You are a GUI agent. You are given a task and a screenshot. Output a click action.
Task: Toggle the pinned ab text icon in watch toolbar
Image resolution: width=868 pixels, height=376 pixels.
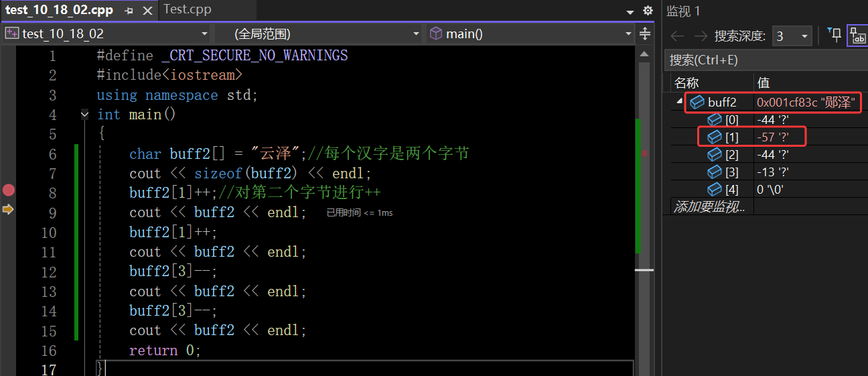(857, 36)
